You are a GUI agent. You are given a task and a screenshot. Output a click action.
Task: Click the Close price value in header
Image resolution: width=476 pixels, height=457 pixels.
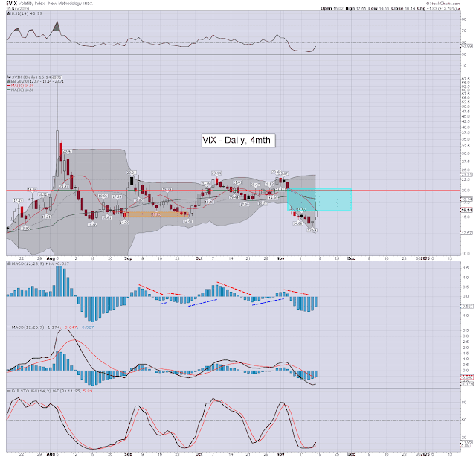[x=410, y=8]
